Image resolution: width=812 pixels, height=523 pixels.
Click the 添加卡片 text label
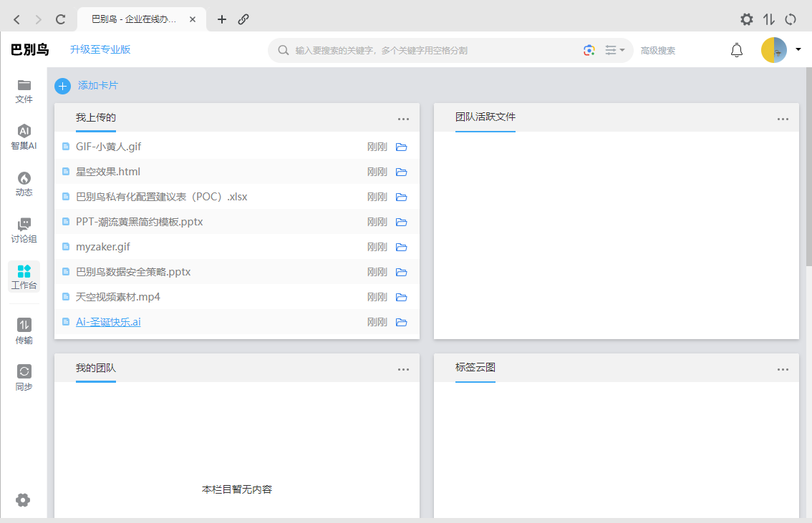tap(98, 85)
